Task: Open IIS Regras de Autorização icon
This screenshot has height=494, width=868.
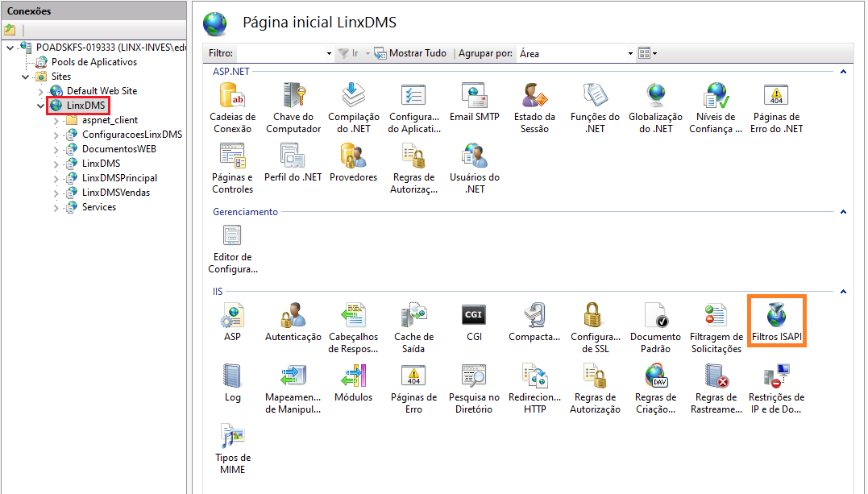Action: pos(595,388)
